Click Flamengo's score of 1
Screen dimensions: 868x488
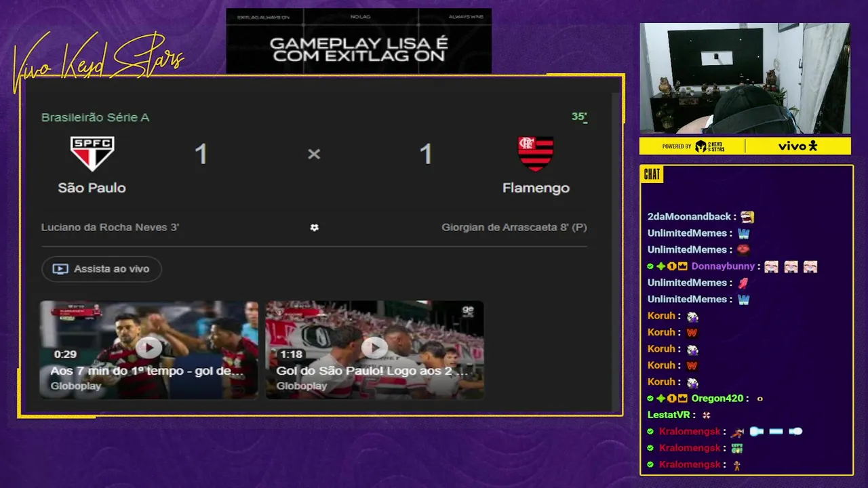tap(426, 155)
